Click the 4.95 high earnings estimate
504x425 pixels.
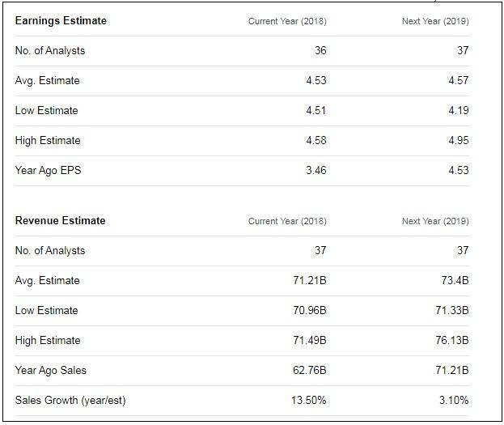pos(458,140)
